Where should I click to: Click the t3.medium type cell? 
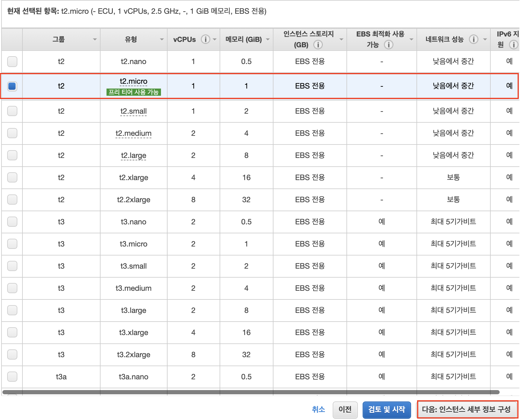point(133,288)
